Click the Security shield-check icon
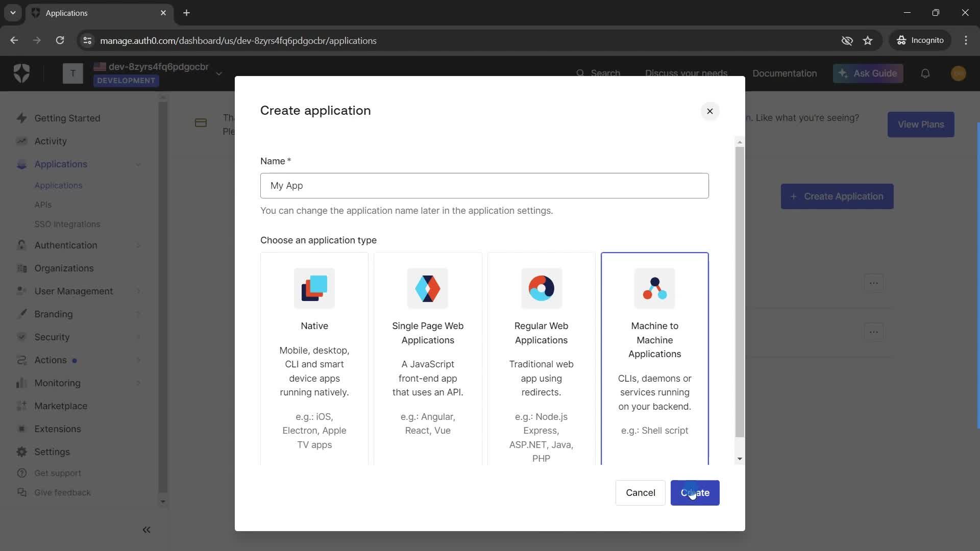This screenshot has height=551, width=980. click(21, 337)
